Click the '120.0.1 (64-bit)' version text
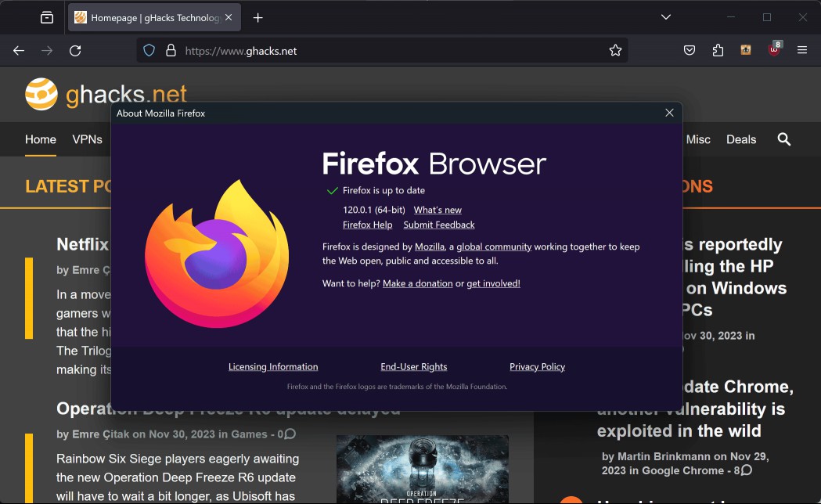This screenshot has height=504, width=821. 374,210
